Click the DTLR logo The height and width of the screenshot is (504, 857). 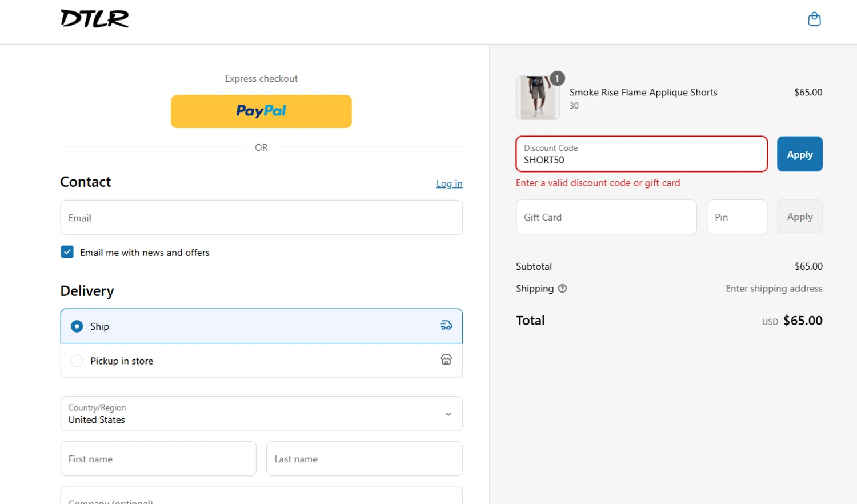(95, 19)
